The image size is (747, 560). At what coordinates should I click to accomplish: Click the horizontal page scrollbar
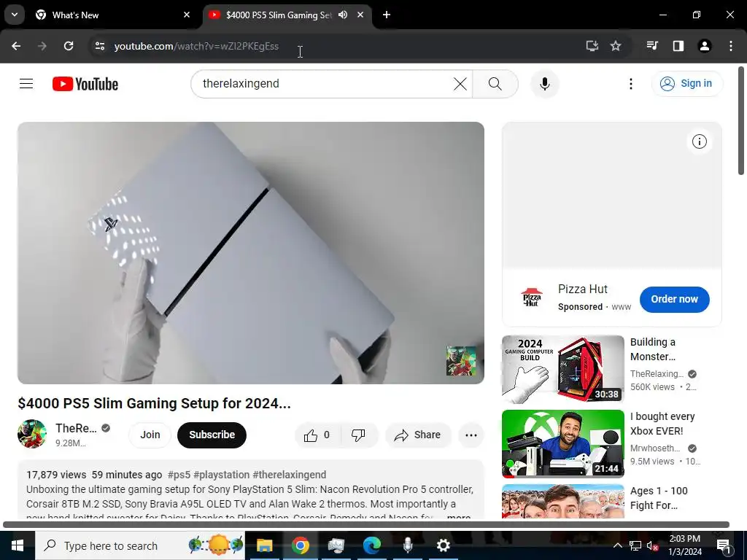366,525
